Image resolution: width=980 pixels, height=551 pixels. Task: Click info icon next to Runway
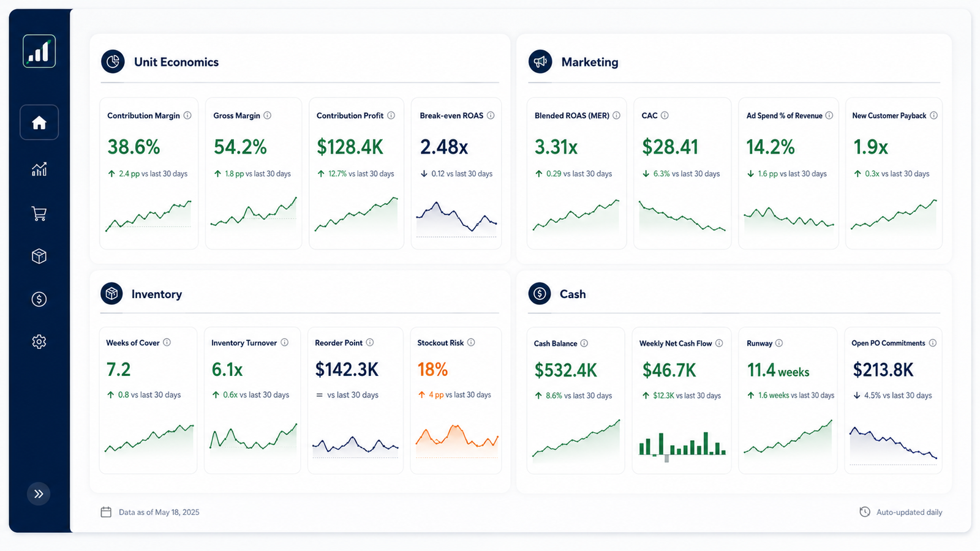coord(779,343)
